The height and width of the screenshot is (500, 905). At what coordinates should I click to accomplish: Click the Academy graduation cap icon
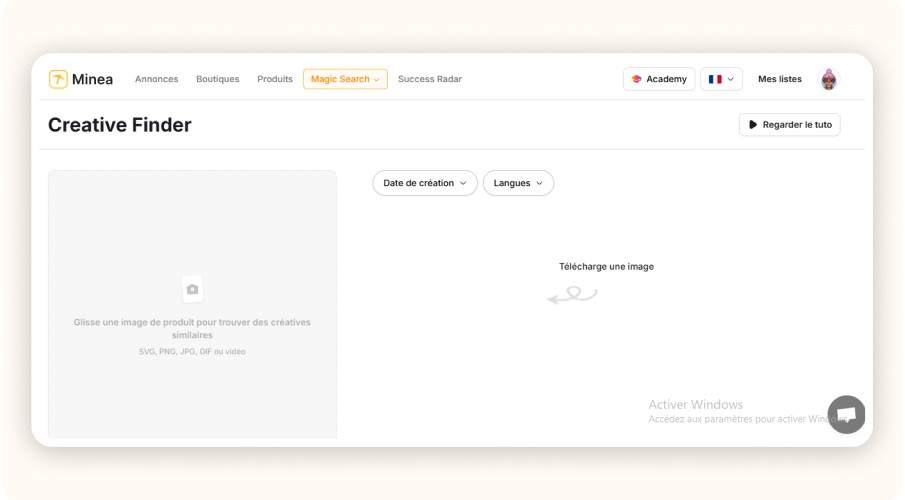coord(636,79)
